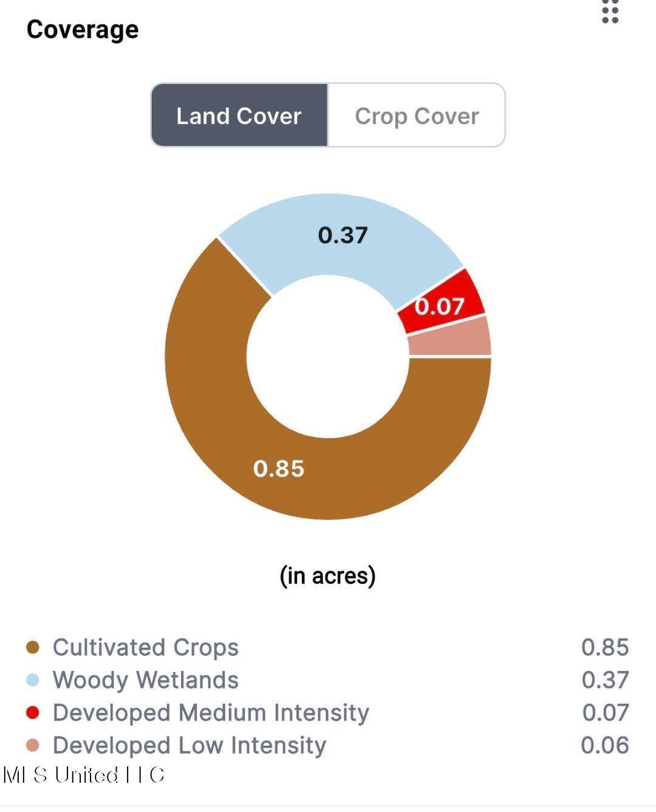
Task: Click the light blue Woody Wetlands legend dot
Action: (x=33, y=680)
